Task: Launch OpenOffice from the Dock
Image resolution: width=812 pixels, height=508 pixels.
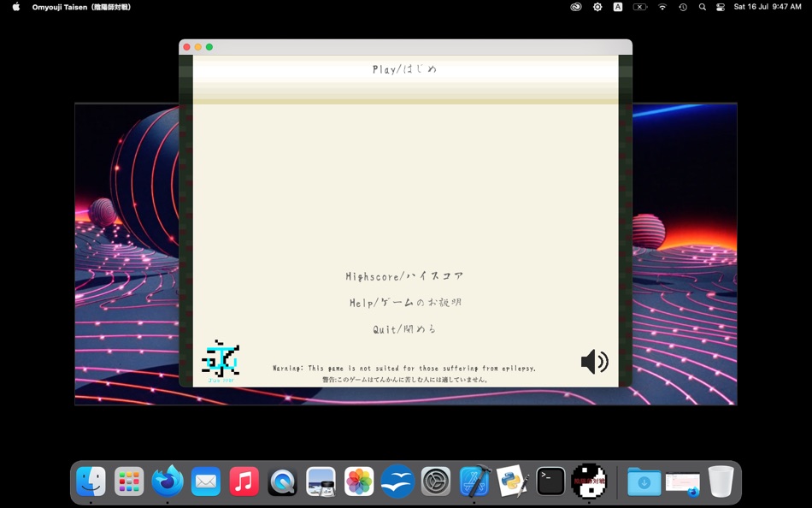Action: point(397,481)
